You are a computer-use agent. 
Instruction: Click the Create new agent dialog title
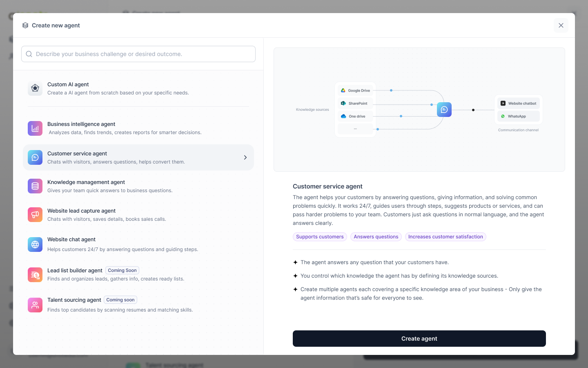pos(56,25)
